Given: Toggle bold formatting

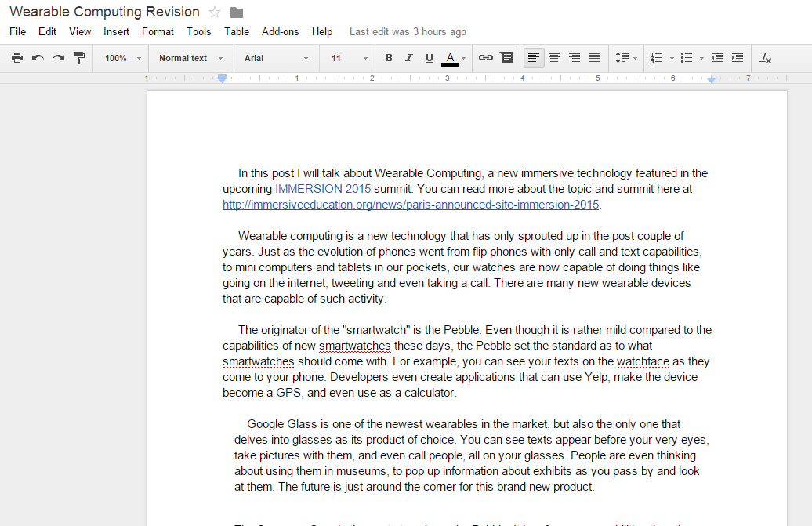Looking at the screenshot, I should [389, 58].
